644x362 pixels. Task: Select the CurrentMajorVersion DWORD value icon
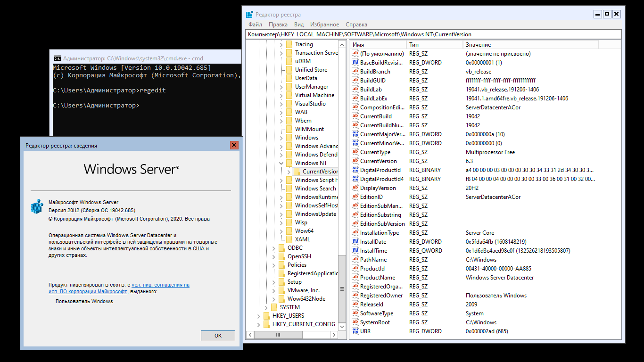pos(355,134)
